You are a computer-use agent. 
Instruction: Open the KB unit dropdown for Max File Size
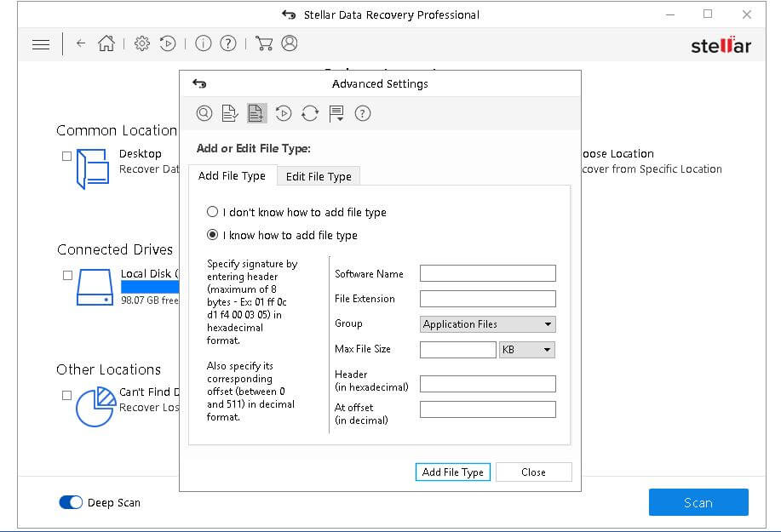[x=526, y=349]
